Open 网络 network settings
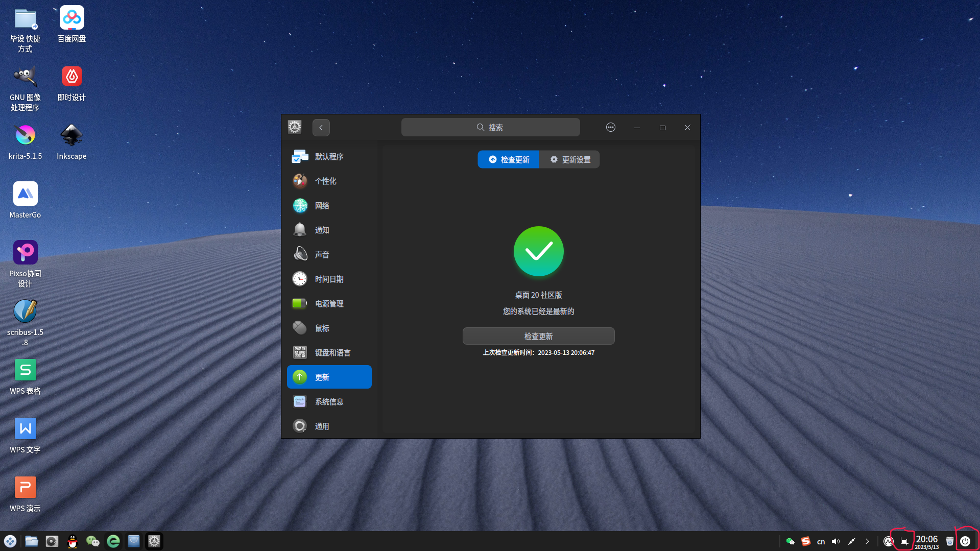Image resolution: width=980 pixels, height=551 pixels. [329, 205]
